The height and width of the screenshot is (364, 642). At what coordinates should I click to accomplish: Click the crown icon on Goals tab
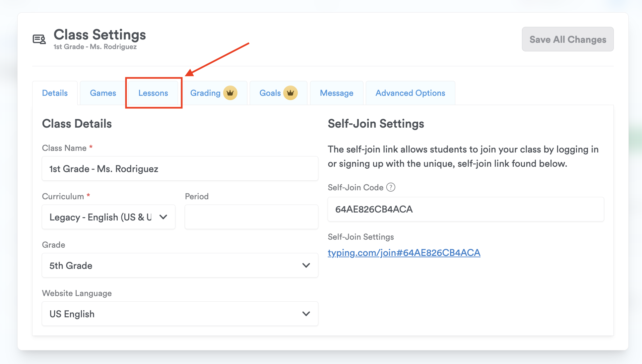point(290,93)
